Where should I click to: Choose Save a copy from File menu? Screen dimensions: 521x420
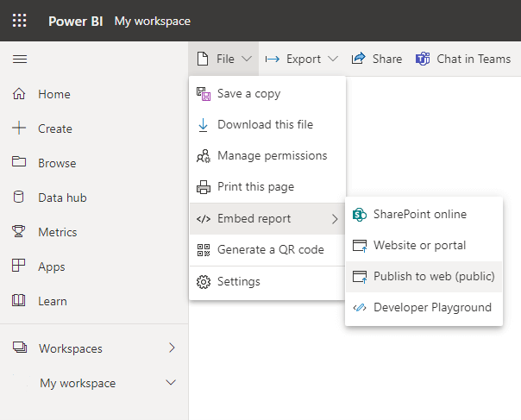click(x=248, y=93)
